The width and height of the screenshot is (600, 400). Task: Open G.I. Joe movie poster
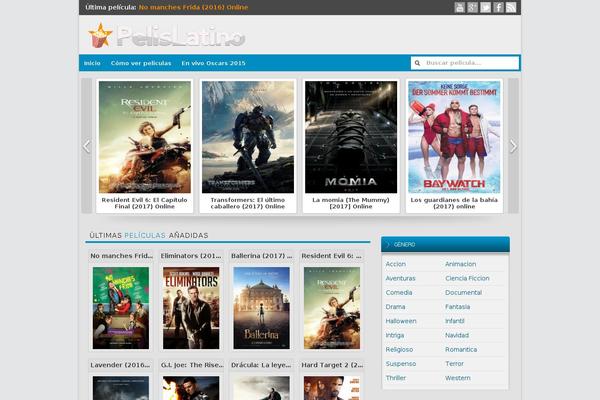coord(191,388)
